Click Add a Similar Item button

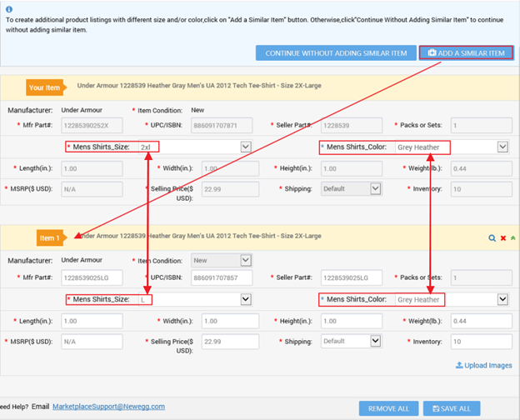click(x=466, y=53)
